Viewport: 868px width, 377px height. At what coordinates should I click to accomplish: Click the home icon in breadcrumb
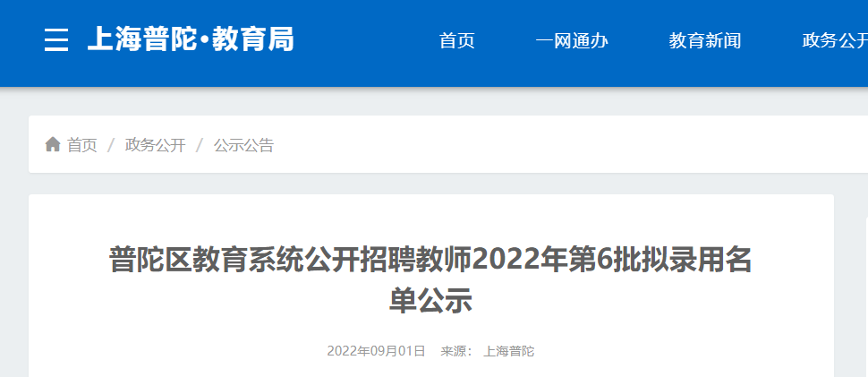tap(53, 145)
